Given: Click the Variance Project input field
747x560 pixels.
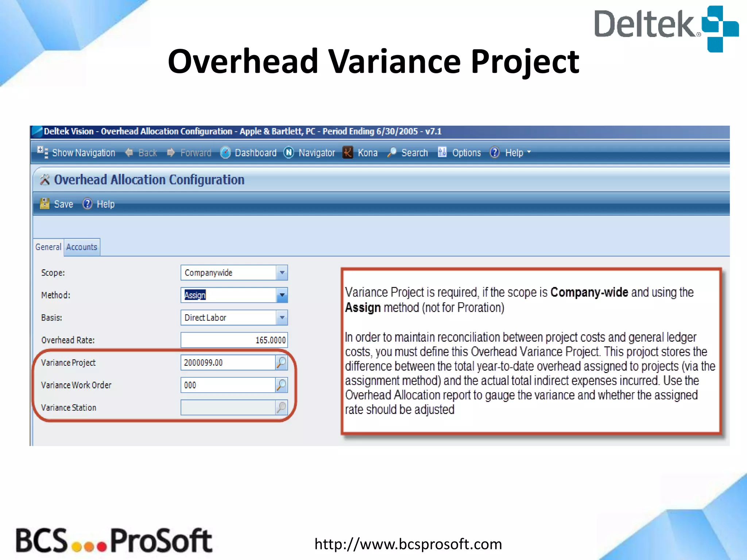Looking at the screenshot, I should (228, 363).
